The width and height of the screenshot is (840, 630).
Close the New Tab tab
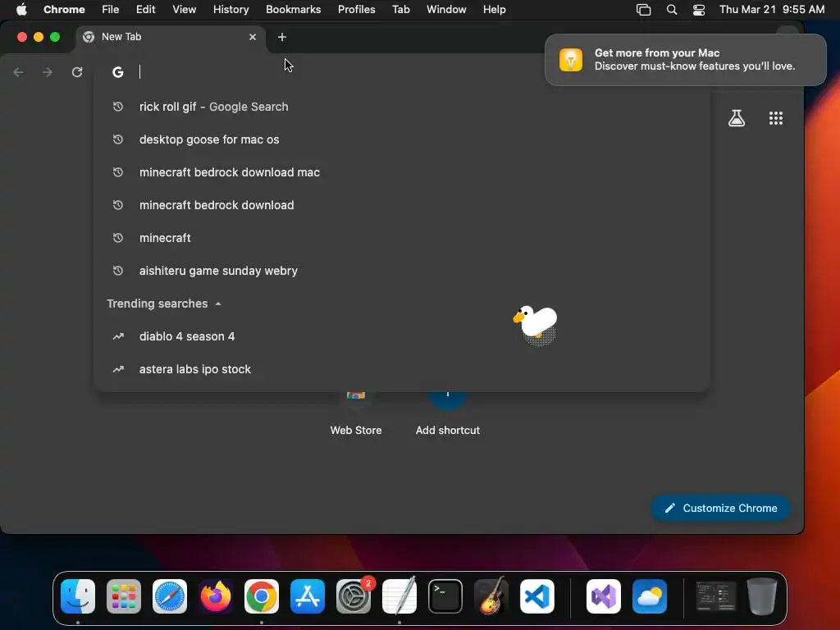pyautogui.click(x=253, y=37)
